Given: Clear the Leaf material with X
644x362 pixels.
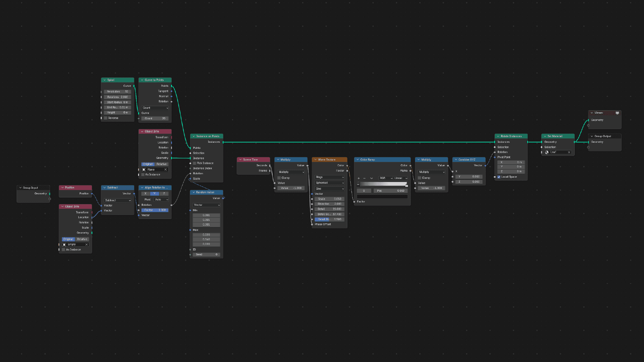Looking at the screenshot, I should [569, 152].
